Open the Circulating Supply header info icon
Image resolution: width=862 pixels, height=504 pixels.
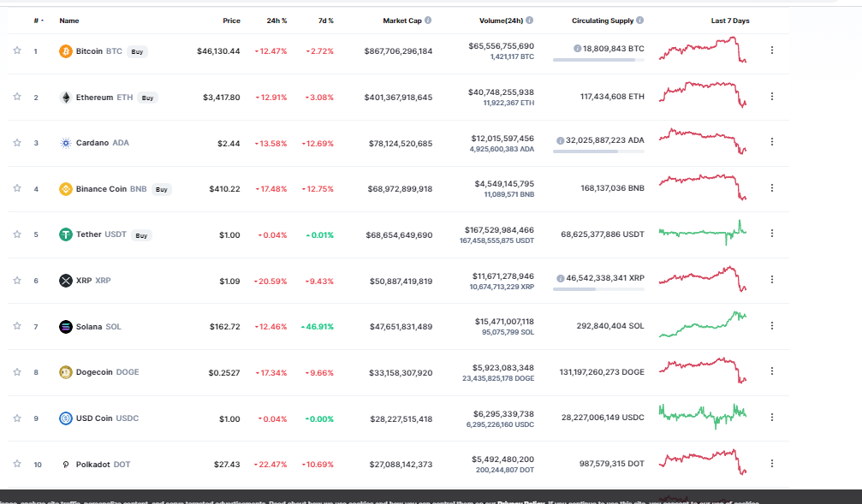pos(640,21)
